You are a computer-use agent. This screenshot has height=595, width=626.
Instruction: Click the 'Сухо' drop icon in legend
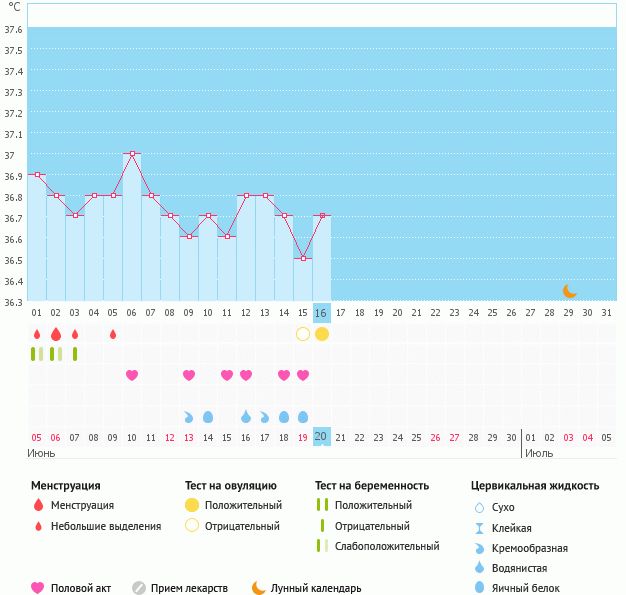pyautogui.click(x=479, y=507)
